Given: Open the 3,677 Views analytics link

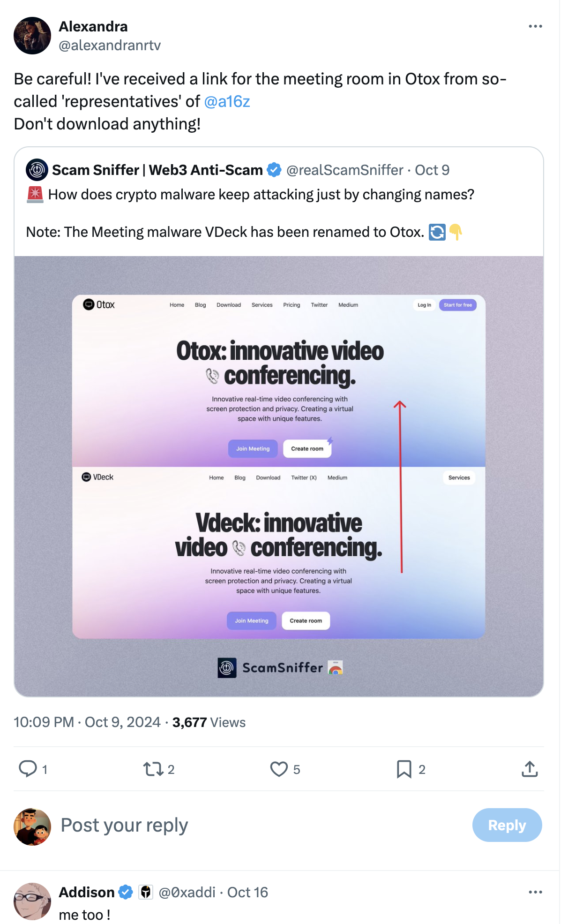Looking at the screenshot, I should (x=209, y=722).
